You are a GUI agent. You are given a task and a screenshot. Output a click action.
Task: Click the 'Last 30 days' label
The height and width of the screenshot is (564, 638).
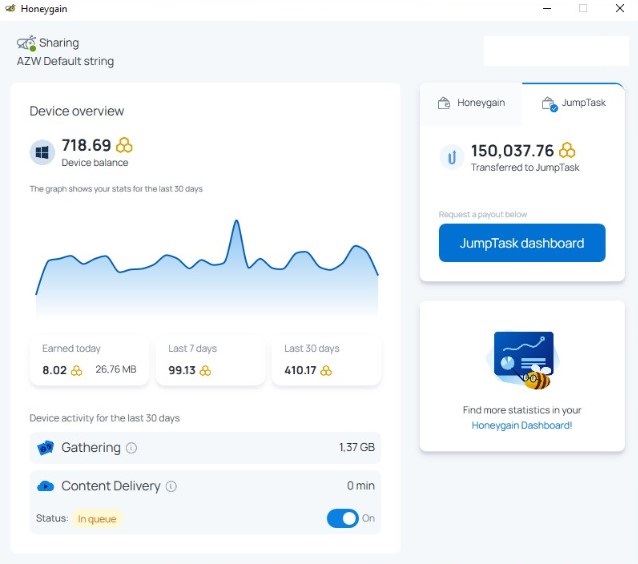click(x=312, y=348)
